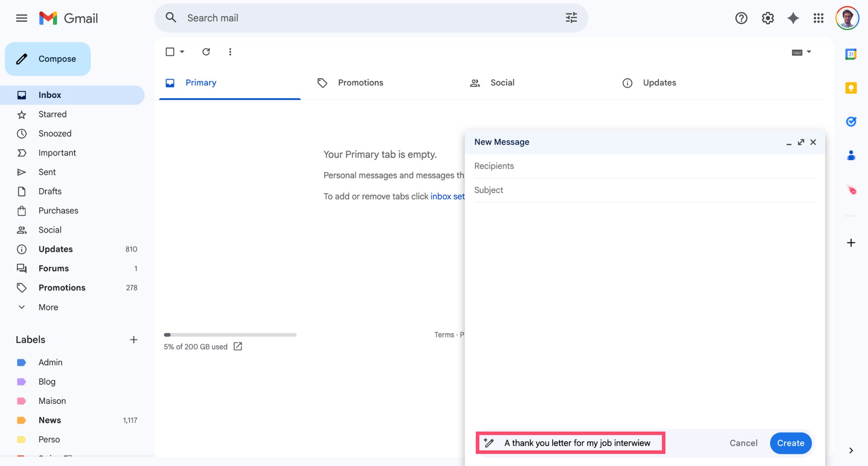Open Google Calendar from the right side panel
The image size is (868, 466).
coord(851,54)
